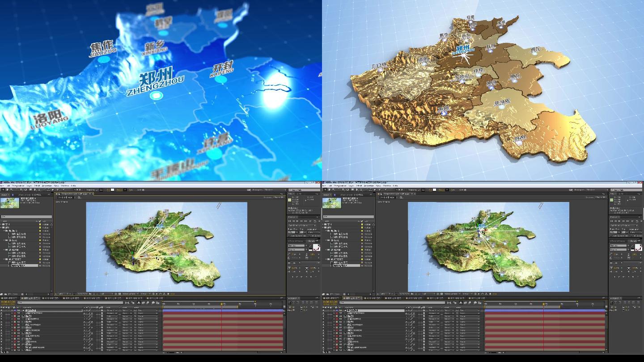
Task: Click Play in left window Preview panel
Action: 297,221
